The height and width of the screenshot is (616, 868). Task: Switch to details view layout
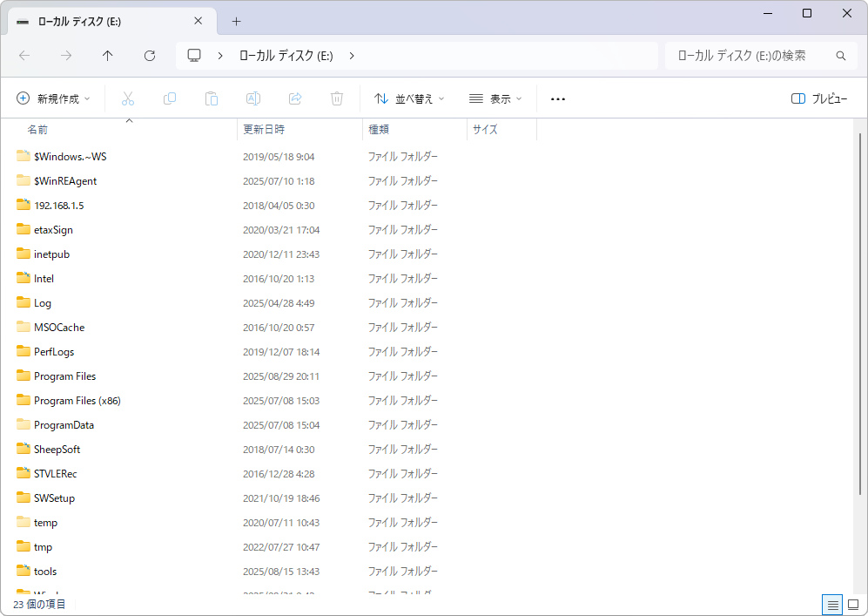point(832,604)
